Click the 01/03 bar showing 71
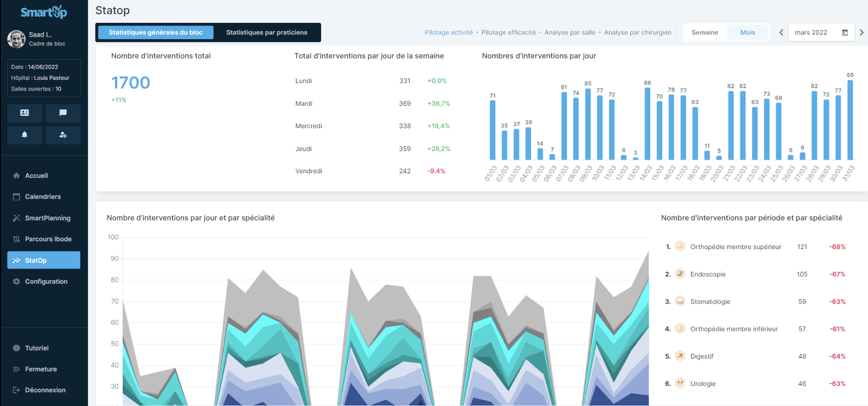This screenshot has width=868, height=406. [493, 130]
